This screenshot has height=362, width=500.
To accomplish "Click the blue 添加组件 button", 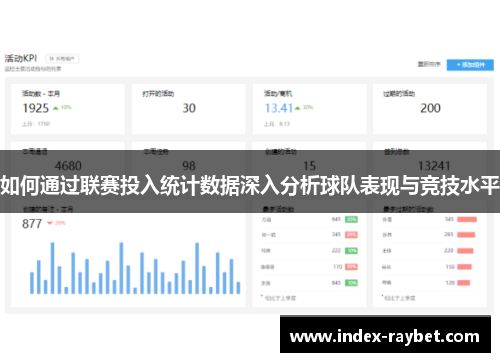I will (470, 65).
